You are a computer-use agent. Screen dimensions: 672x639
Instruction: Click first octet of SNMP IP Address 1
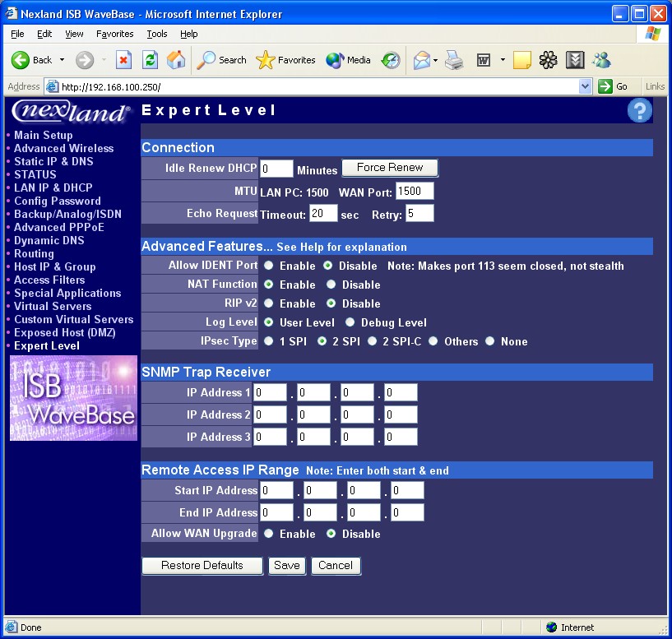(270, 392)
